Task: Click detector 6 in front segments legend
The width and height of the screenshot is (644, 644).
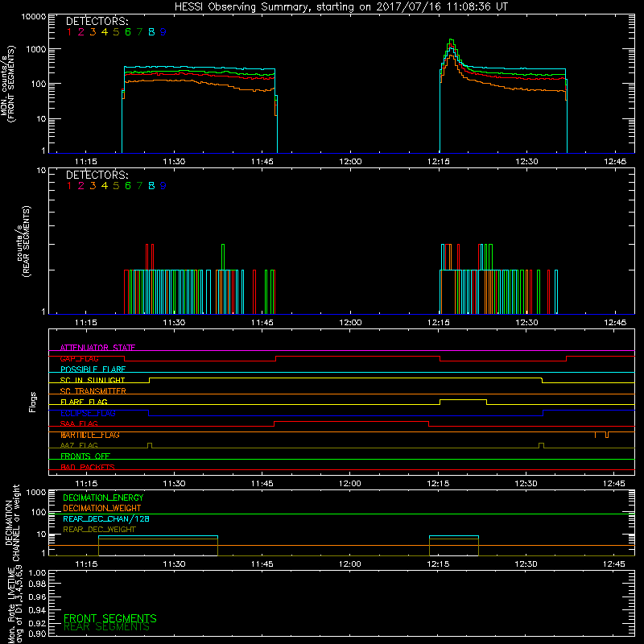Action: pyautogui.click(x=128, y=32)
